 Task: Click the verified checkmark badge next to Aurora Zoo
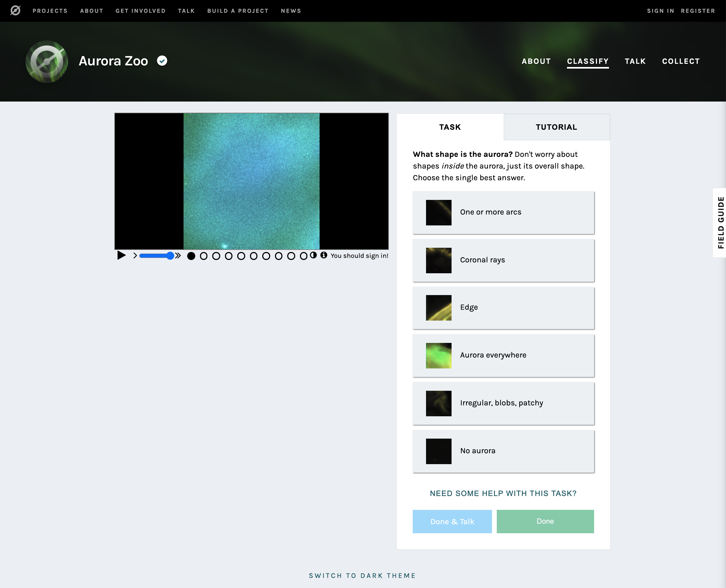tap(162, 61)
